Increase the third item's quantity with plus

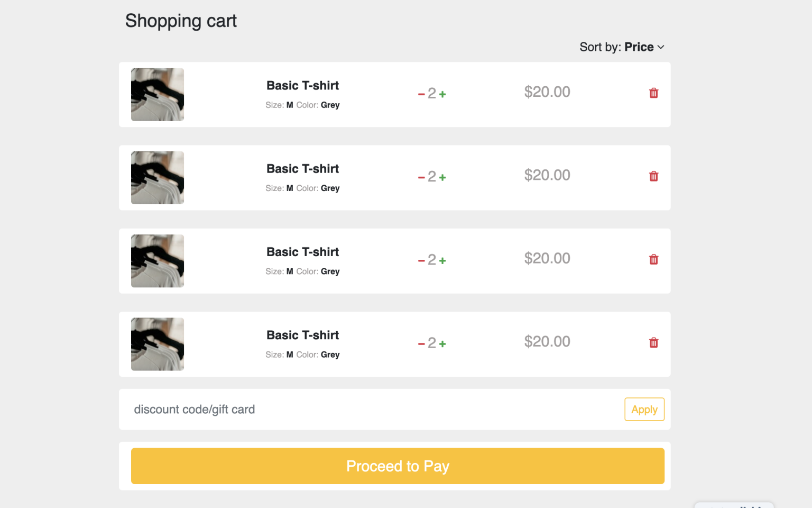point(442,259)
